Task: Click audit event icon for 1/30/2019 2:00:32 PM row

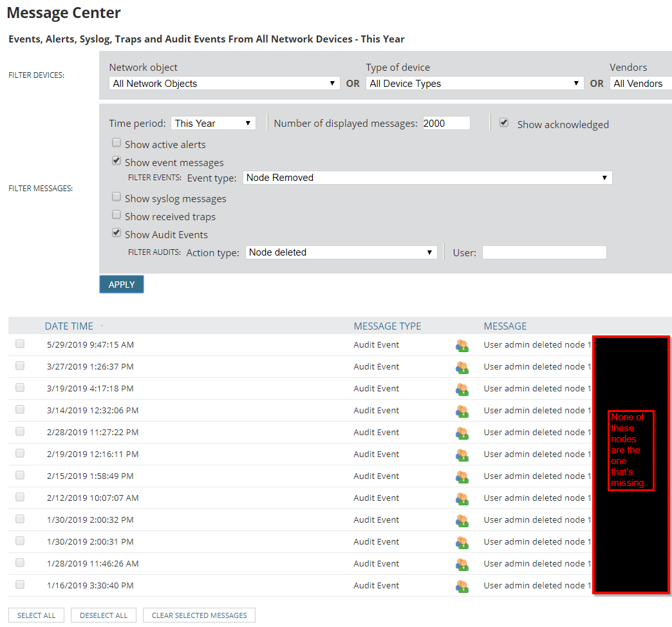Action: point(462,520)
